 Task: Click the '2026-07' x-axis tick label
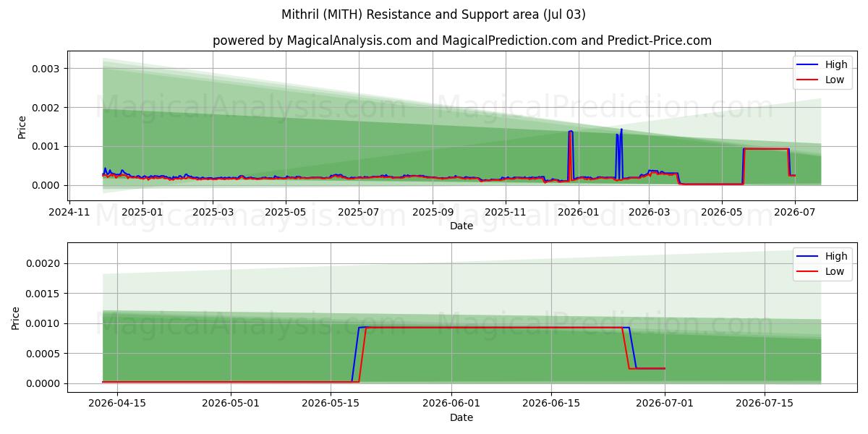coord(794,211)
